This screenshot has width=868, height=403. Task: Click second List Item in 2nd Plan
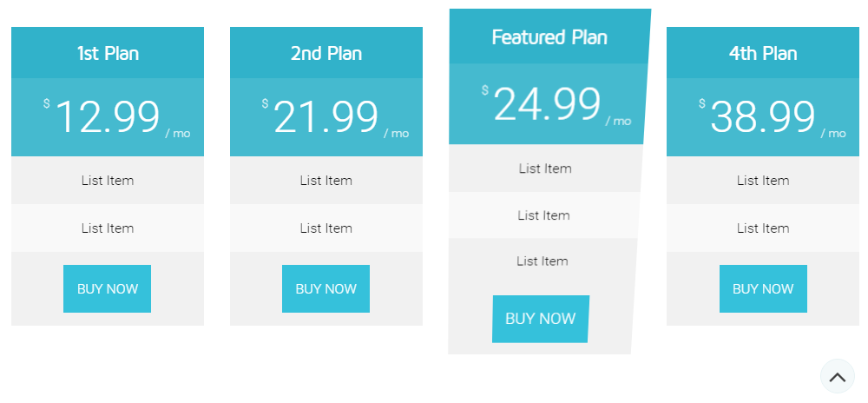tap(326, 228)
